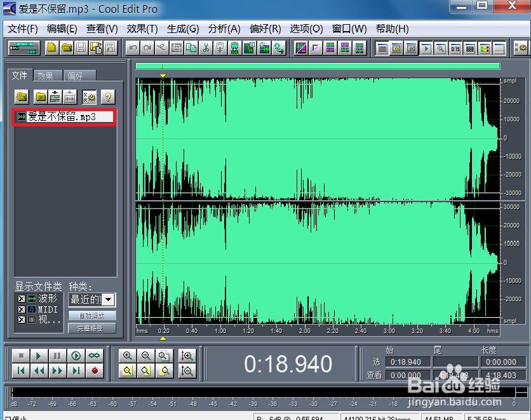Screen dimensions: 531x420
Task: Click the Stop transport button
Action: pos(21,356)
